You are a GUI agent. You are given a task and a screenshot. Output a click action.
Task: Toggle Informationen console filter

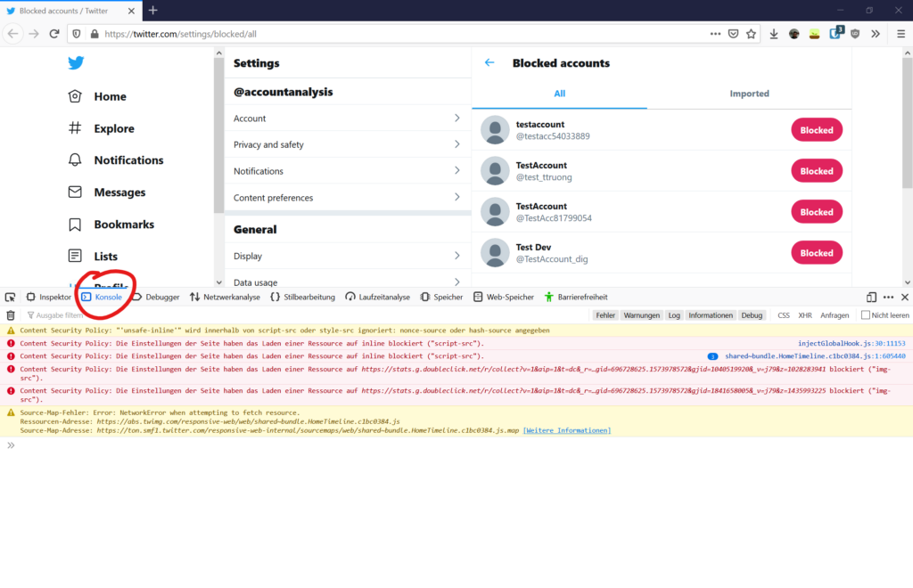(x=711, y=315)
